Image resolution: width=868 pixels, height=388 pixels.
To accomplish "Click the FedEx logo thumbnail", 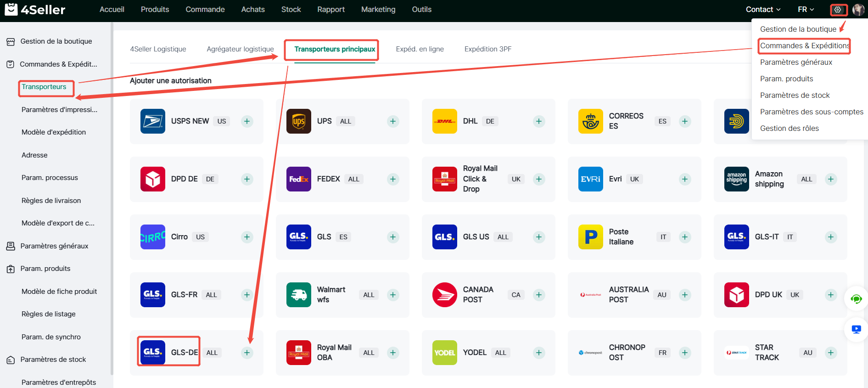I will tap(299, 179).
